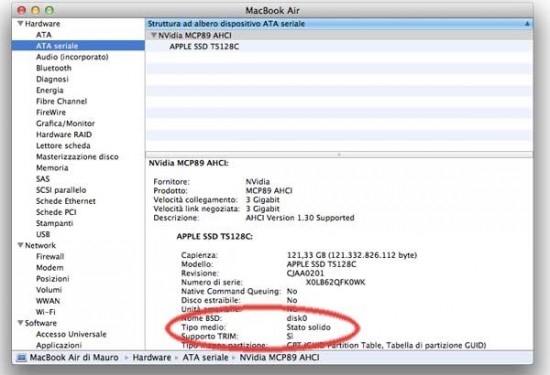Click the Native Command Queuing label
This screenshot has height=375, width=550.
tap(231, 291)
